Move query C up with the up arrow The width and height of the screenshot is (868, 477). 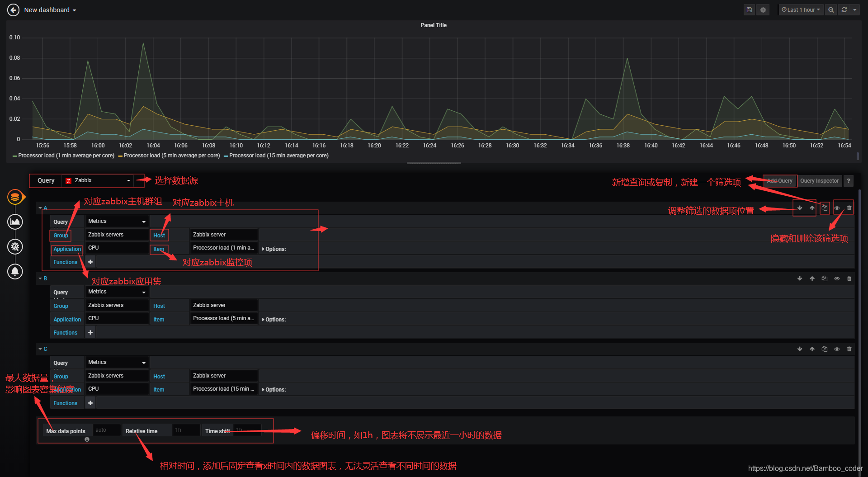point(812,349)
